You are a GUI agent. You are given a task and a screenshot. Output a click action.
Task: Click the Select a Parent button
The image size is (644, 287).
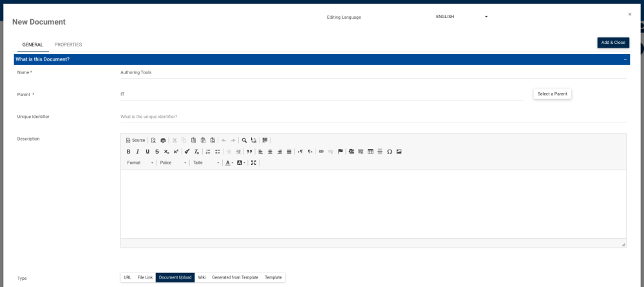pos(552,94)
